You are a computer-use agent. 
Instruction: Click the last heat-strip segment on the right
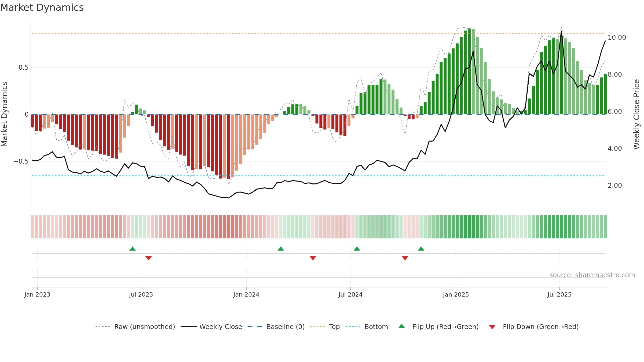pos(605,227)
